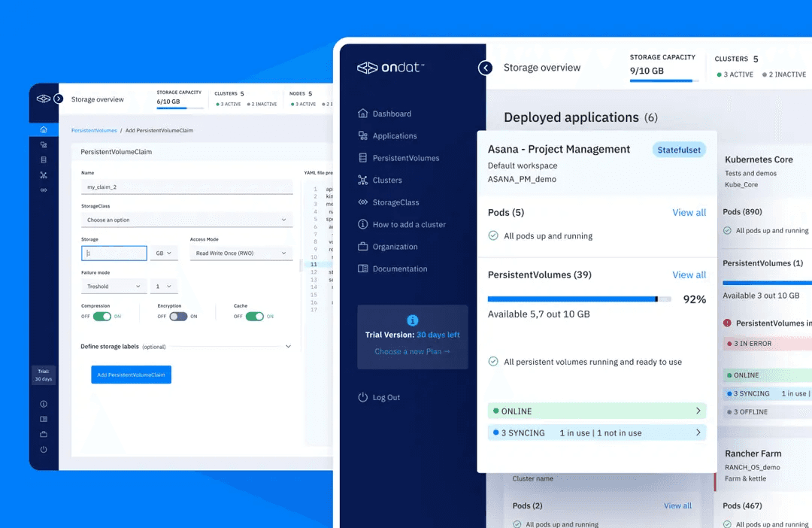Open the GB storage unit dropdown
This screenshot has height=528, width=812.
pos(164,253)
